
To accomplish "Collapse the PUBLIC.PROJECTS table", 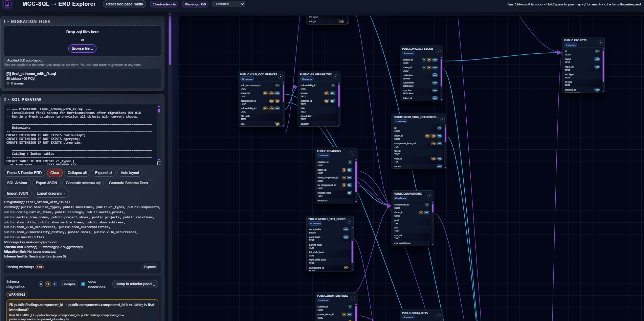I will coord(600,43).
